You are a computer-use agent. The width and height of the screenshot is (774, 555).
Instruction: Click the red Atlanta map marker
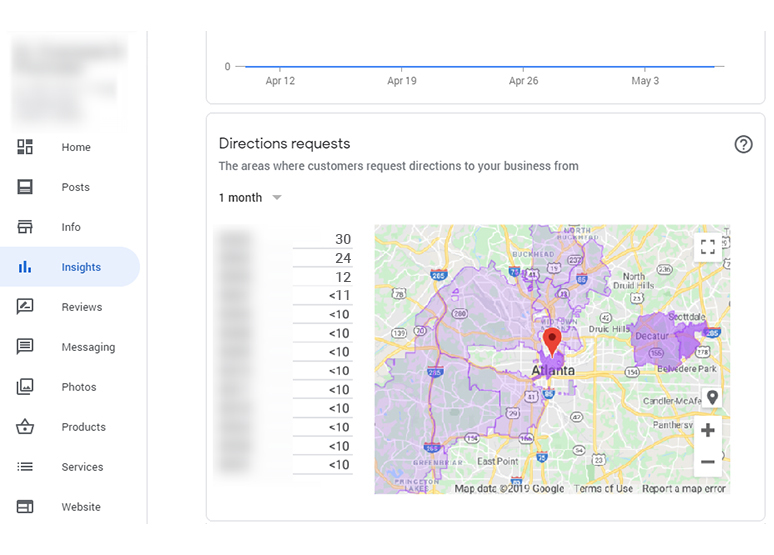(x=552, y=342)
